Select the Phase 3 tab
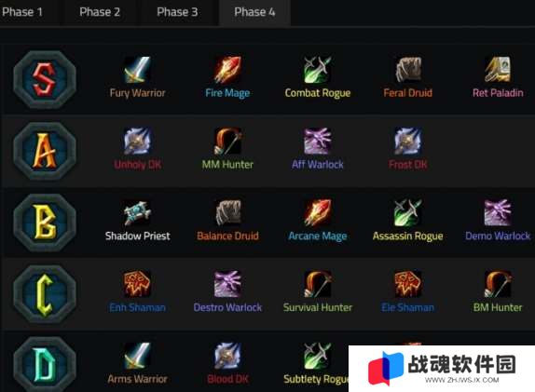The width and height of the screenshot is (535, 392). click(177, 12)
